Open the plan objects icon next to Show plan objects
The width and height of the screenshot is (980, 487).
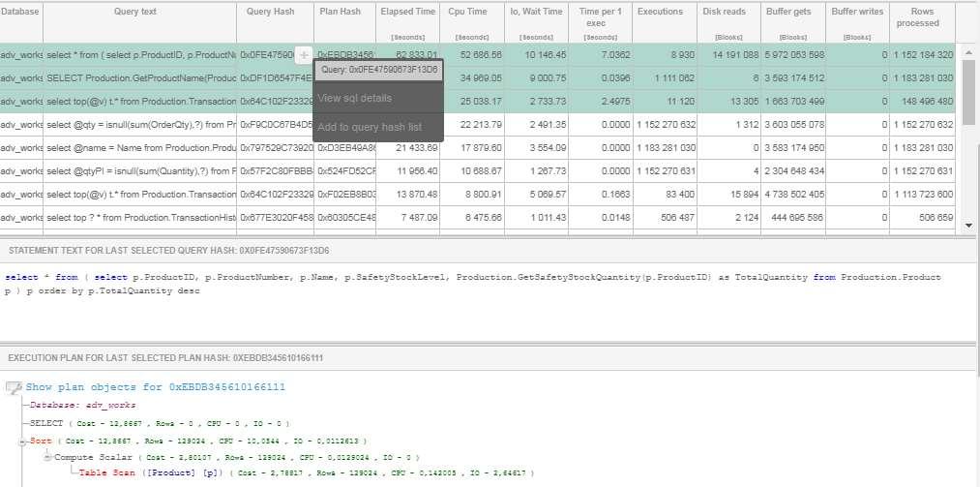[14, 387]
